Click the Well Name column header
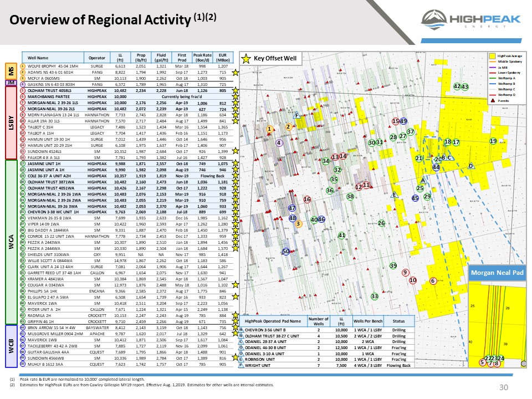This screenshot has height=399, width=532. (53, 58)
